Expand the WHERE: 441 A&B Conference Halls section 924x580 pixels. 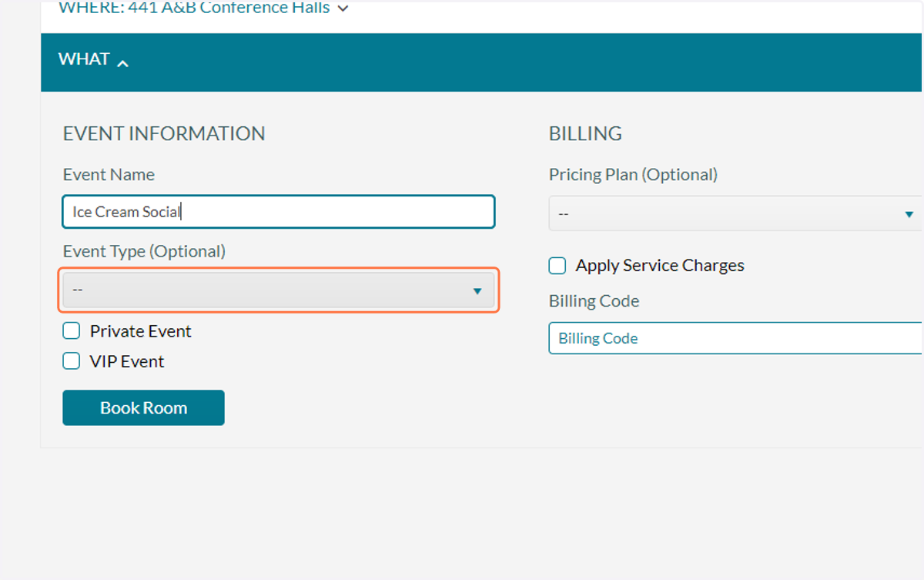(203, 8)
